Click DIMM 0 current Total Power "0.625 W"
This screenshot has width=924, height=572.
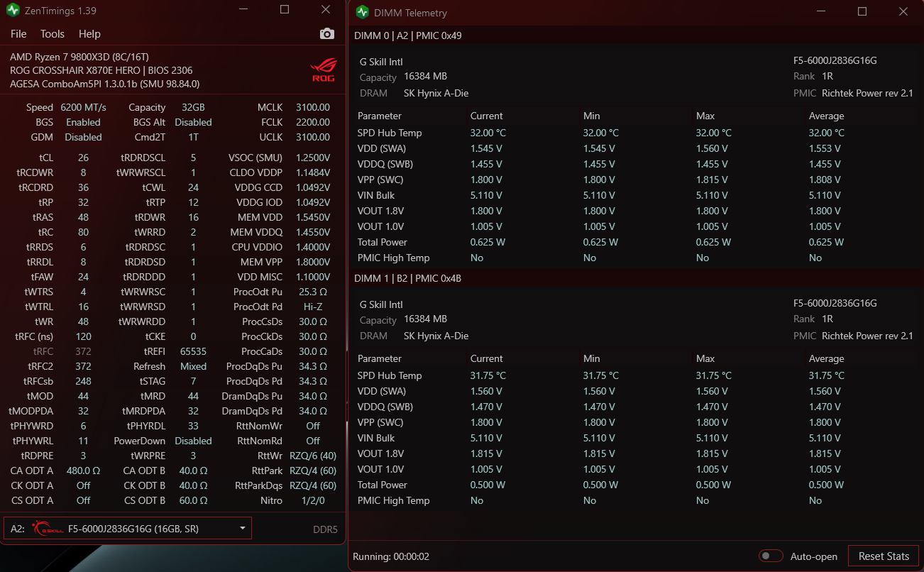point(488,242)
